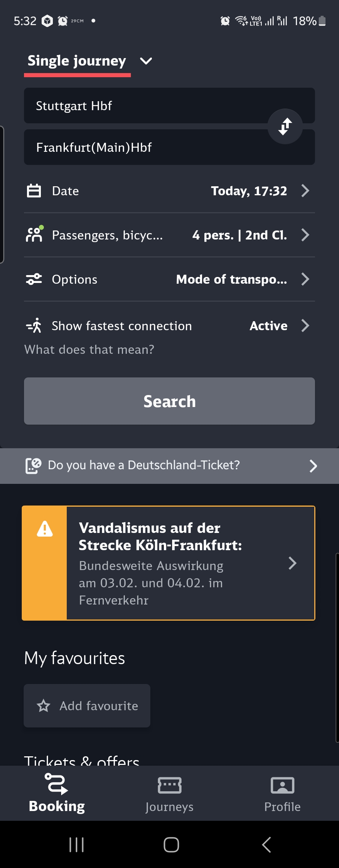339x868 pixels.
Task: Edit the Frankfurt(Main)Hbf destination field
Action: [x=169, y=147]
